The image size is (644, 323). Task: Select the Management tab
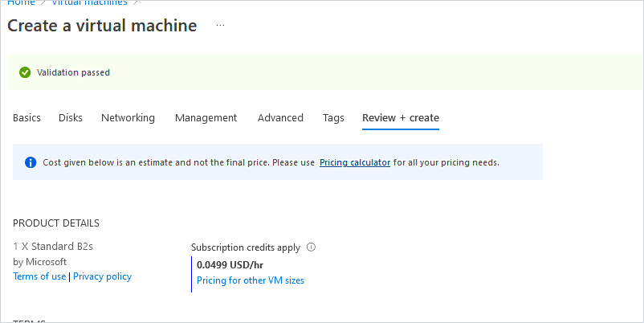pos(206,118)
